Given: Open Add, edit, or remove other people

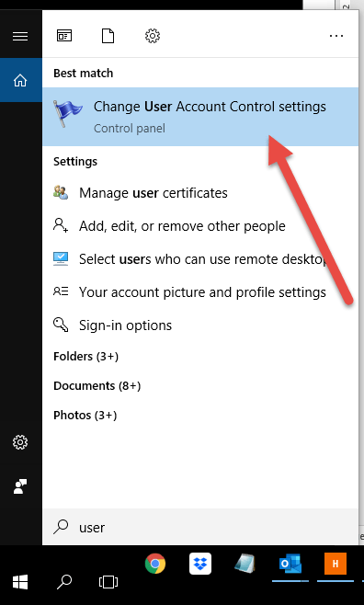Looking at the screenshot, I should point(200,225).
